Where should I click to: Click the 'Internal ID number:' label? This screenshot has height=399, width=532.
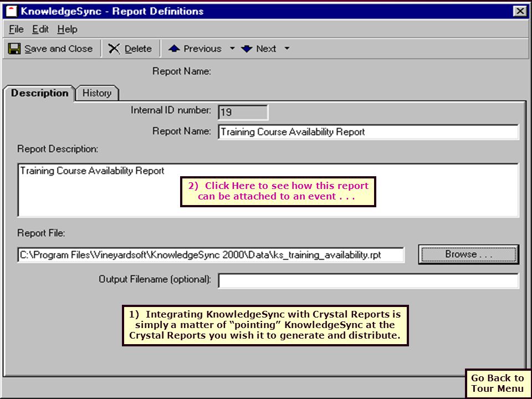171,110
